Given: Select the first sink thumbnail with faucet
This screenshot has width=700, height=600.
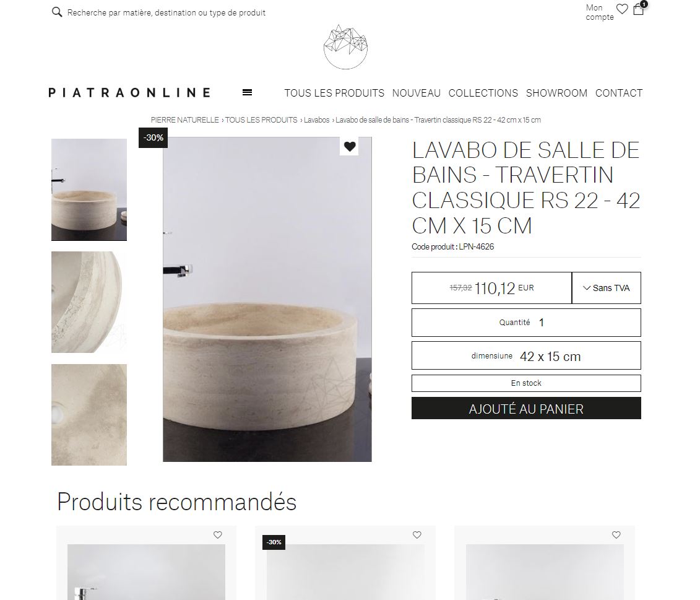Looking at the screenshot, I should [x=89, y=189].
